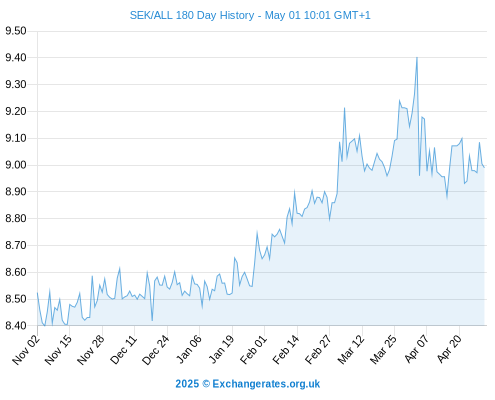Screen dimensions: 495x400
Task: Select the Nov 28 date label
Action: 91,349
